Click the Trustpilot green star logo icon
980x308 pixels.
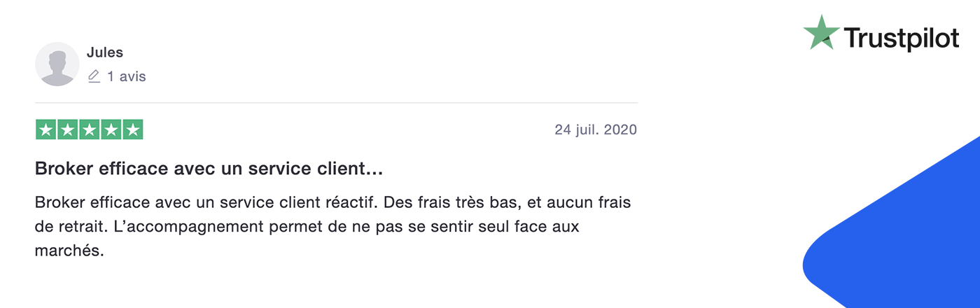821,33
